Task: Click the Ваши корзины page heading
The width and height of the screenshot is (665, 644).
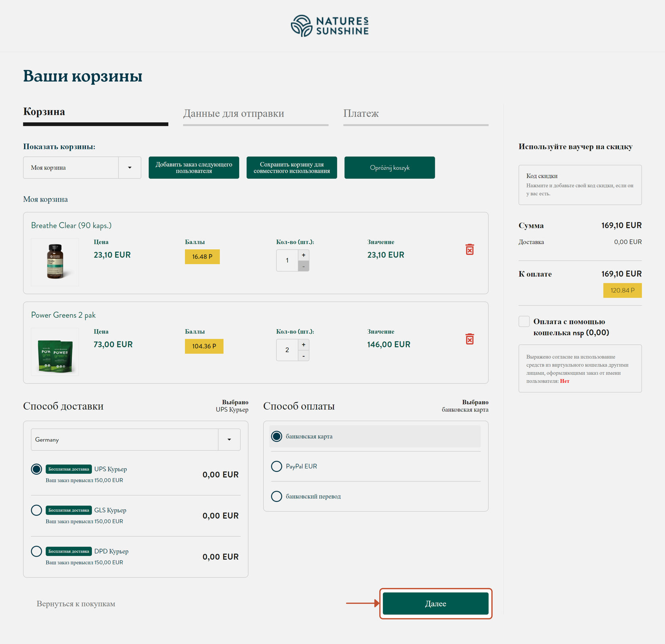Action: point(83,76)
